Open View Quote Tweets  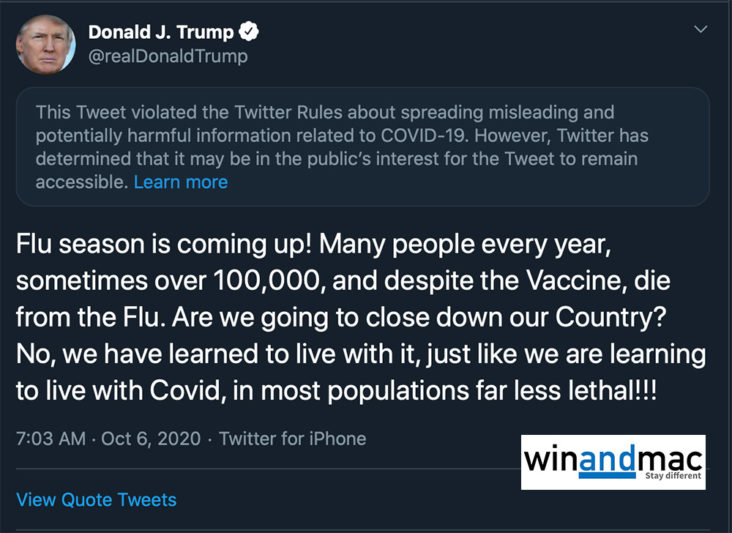[x=96, y=499]
